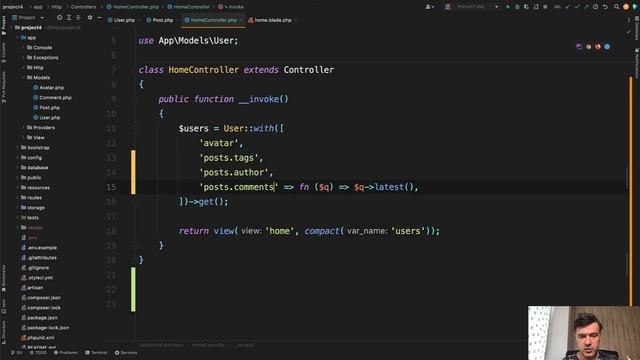This screenshot has width=640, height=360.
Task: Open the Problems tool window
Action: (65, 353)
